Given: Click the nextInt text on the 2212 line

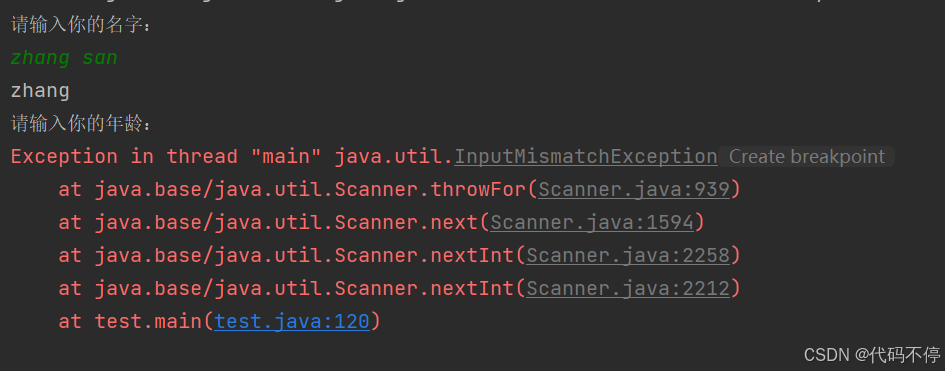Looking at the screenshot, I should pyautogui.click(x=472, y=290).
